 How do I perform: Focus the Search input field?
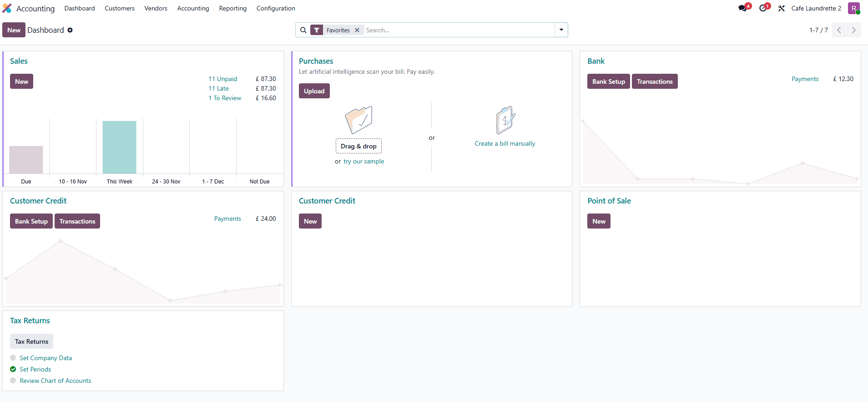click(459, 30)
